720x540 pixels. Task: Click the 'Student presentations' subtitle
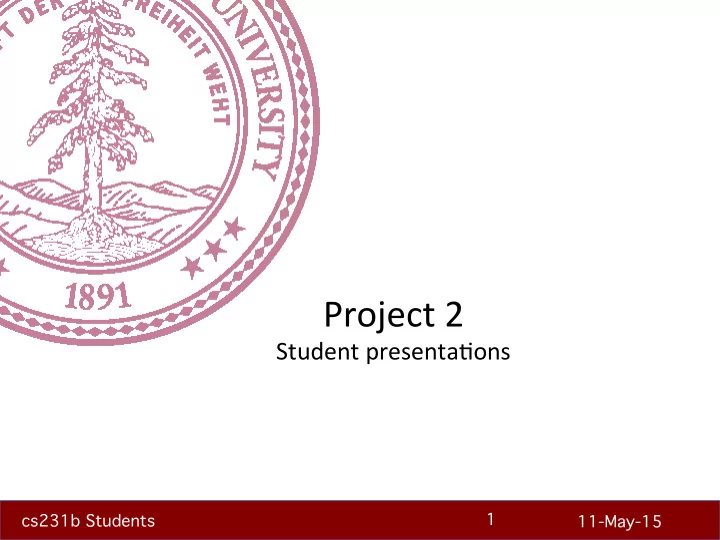(393, 352)
